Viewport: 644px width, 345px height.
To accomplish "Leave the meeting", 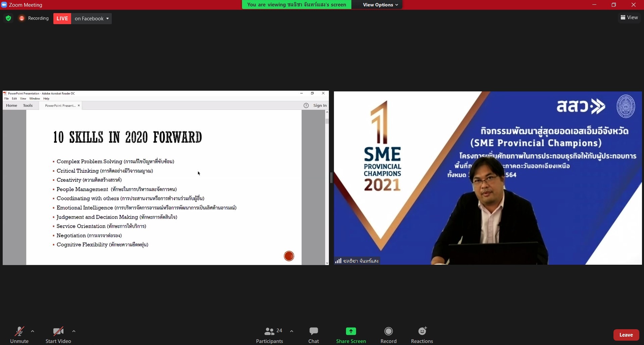I will pyautogui.click(x=626, y=335).
